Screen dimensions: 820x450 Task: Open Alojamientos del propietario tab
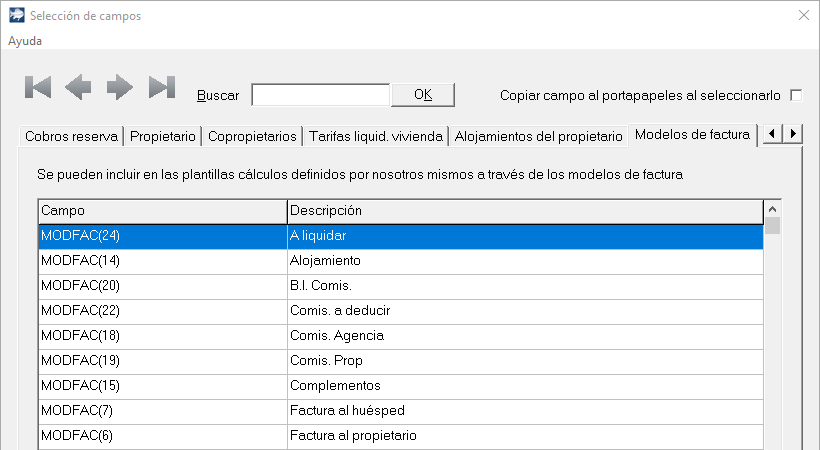pyautogui.click(x=538, y=135)
